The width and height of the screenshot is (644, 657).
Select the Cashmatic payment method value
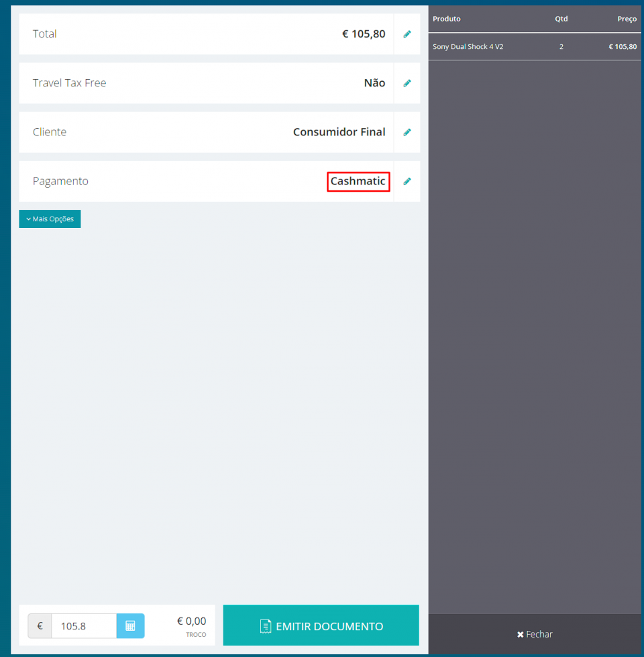tap(358, 181)
